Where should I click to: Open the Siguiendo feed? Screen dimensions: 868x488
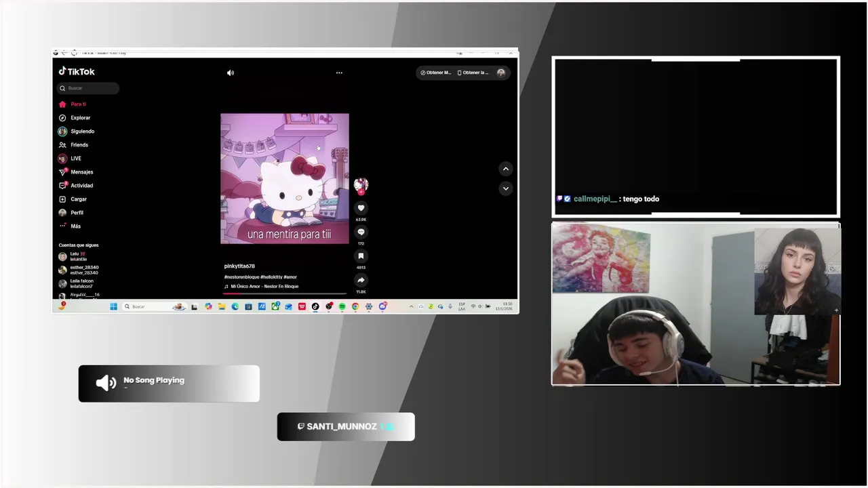(x=77, y=131)
